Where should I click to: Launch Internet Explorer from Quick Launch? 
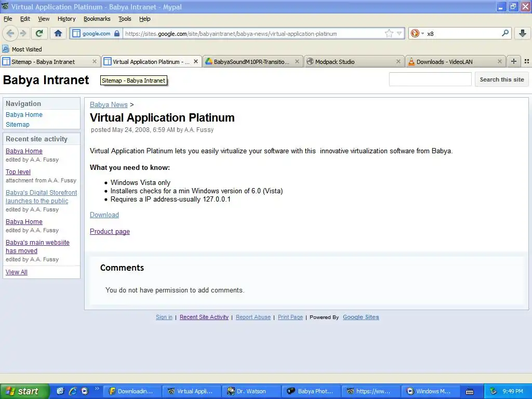(x=73, y=391)
